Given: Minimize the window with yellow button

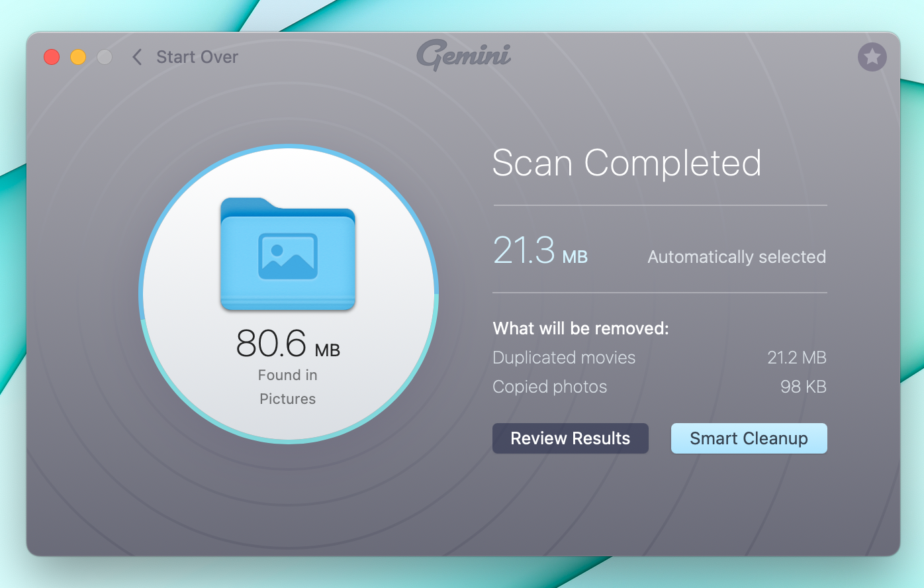Looking at the screenshot, I should click(x=78, y=57).
